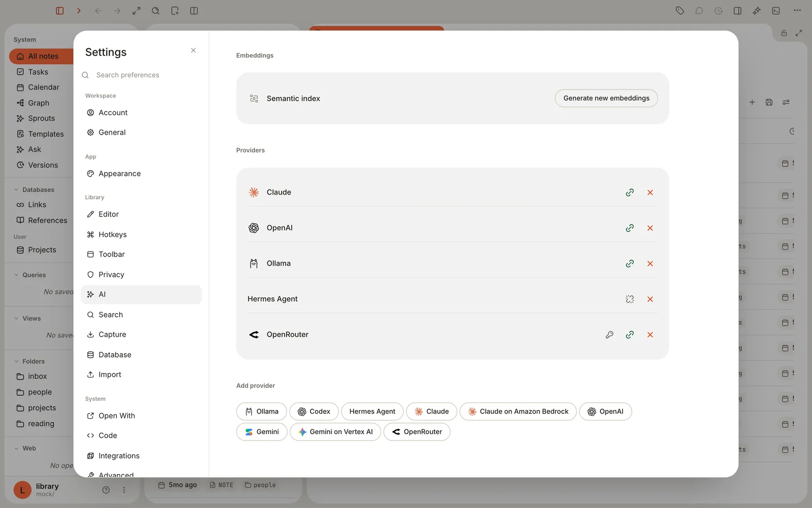
Task: Click the link icon in the OpenRouter row
Action: click(630, 335)
